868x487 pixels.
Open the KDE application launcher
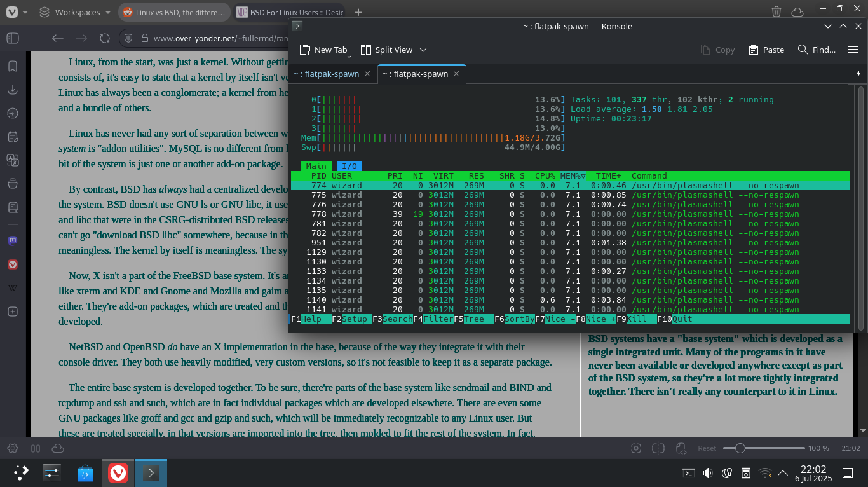click(x=21, y=472)
